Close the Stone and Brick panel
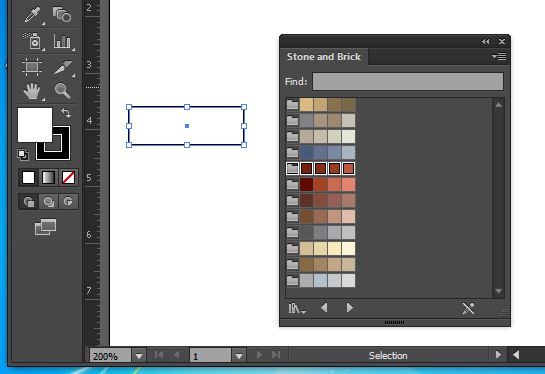The height and width of the screenshot is (374, 545). click(502, 41)
